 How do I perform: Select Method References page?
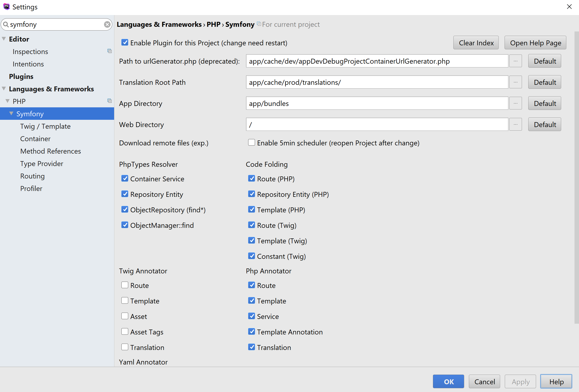pos(50,151)
